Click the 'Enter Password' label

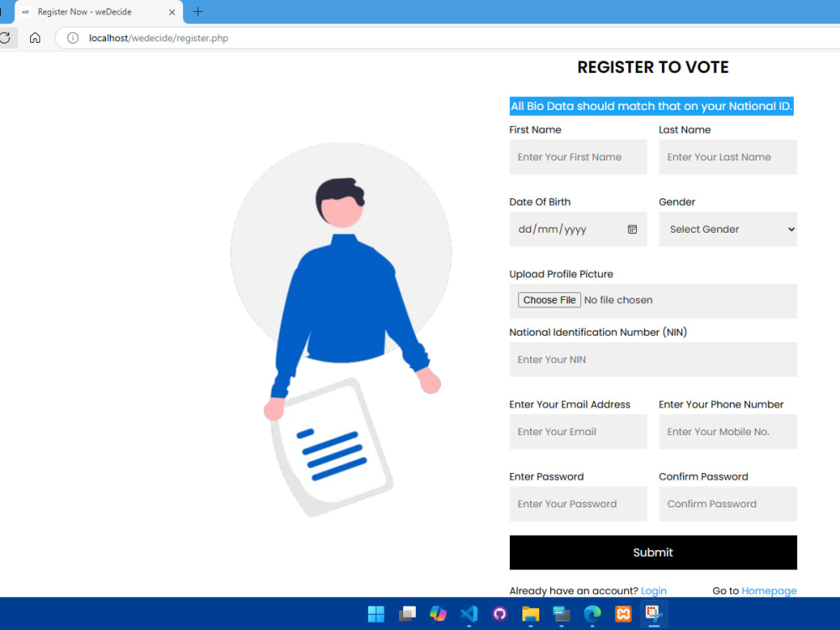tap(547, 477)
